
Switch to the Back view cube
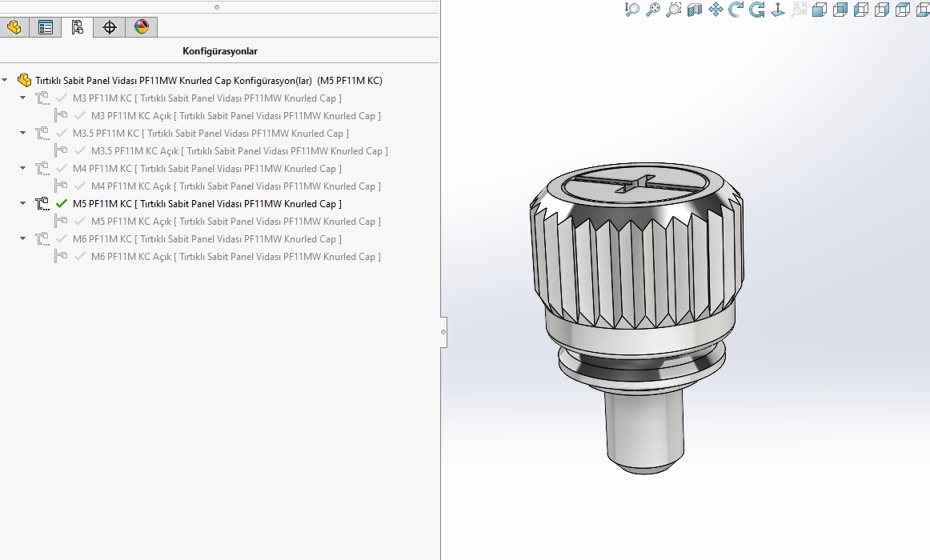[840, 10]
